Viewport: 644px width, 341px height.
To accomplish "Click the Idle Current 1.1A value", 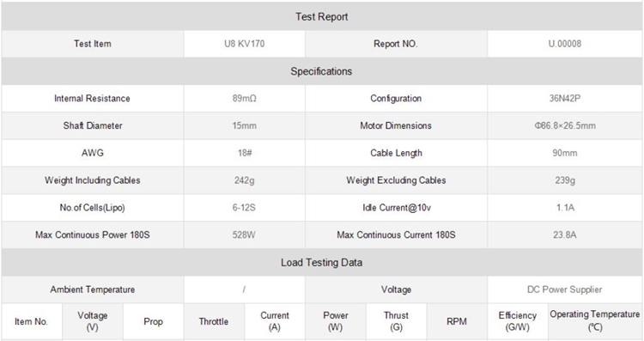I will coord(565,208).
